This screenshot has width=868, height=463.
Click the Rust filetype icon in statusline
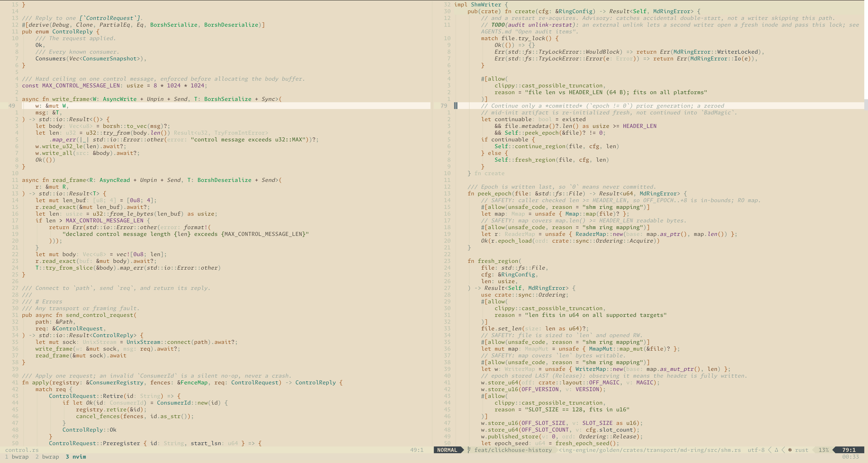(790, 450)
